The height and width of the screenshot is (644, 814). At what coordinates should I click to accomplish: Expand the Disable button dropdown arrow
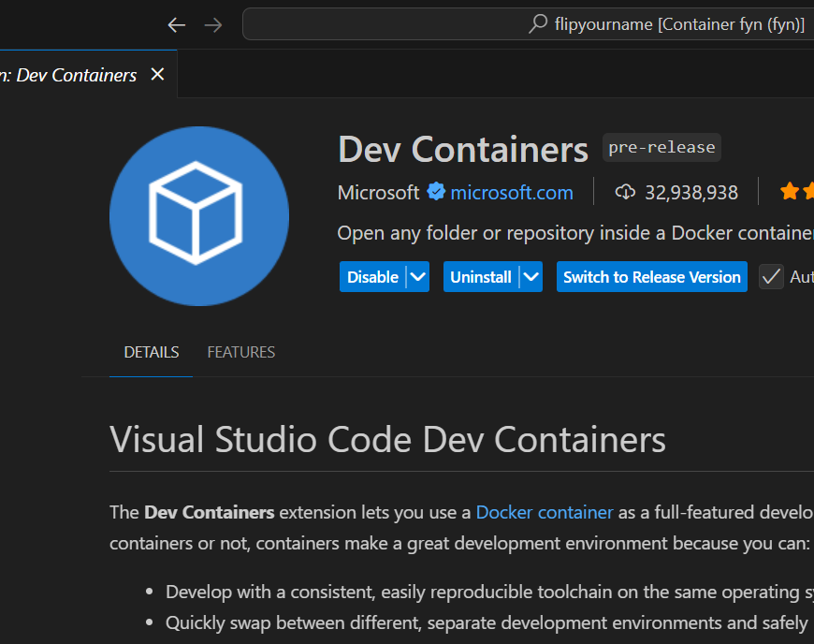tap(418, 277)
